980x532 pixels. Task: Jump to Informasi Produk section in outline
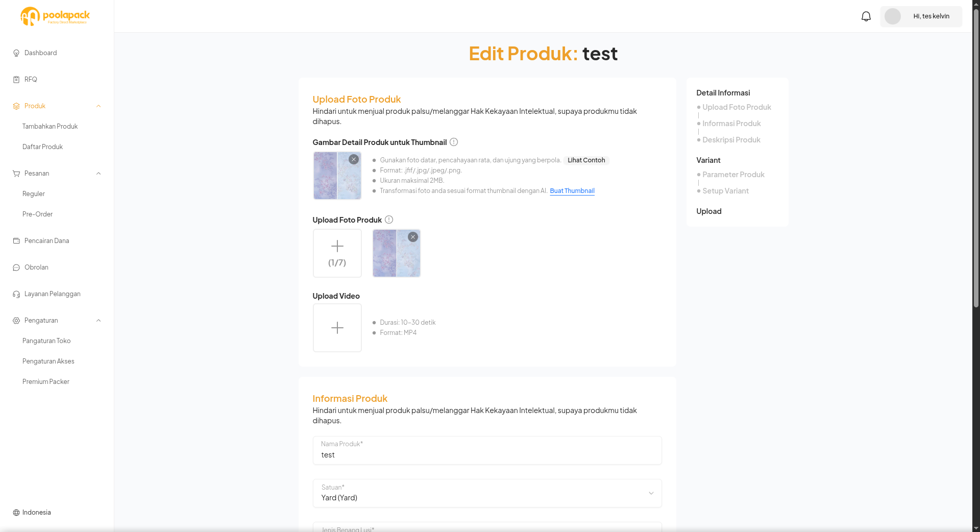point(731,124)
